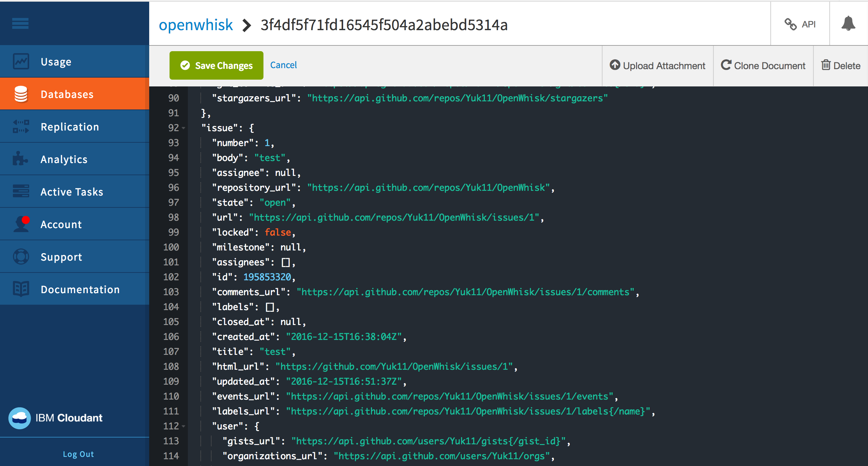Open Account settings page

tap(75, 224)
